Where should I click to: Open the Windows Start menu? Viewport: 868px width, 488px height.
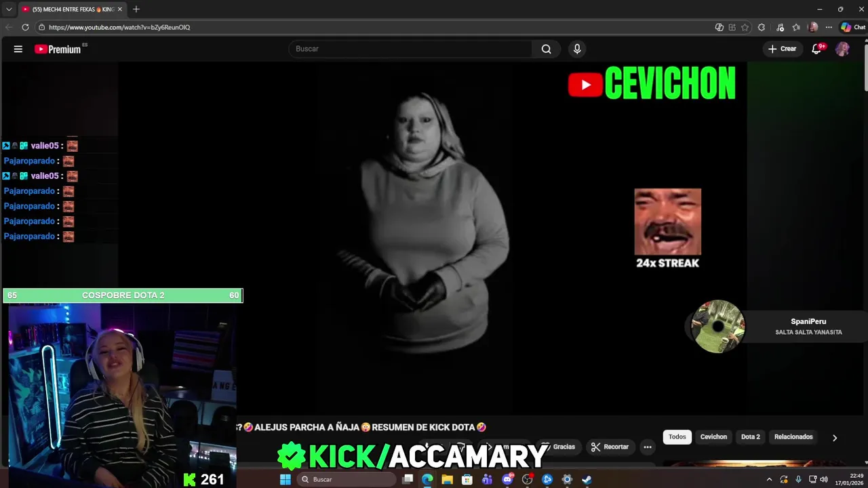coord(285,479)
